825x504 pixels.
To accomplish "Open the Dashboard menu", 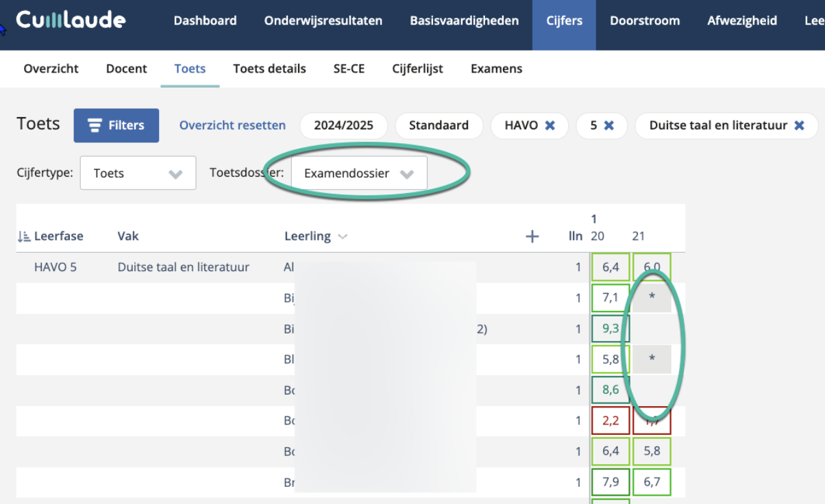I will click(205, 21).
